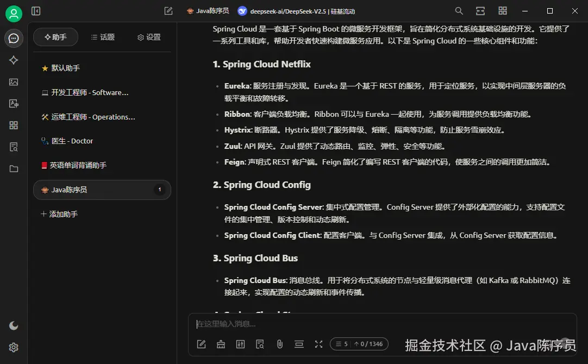Click the context and token count indicator

359,344
